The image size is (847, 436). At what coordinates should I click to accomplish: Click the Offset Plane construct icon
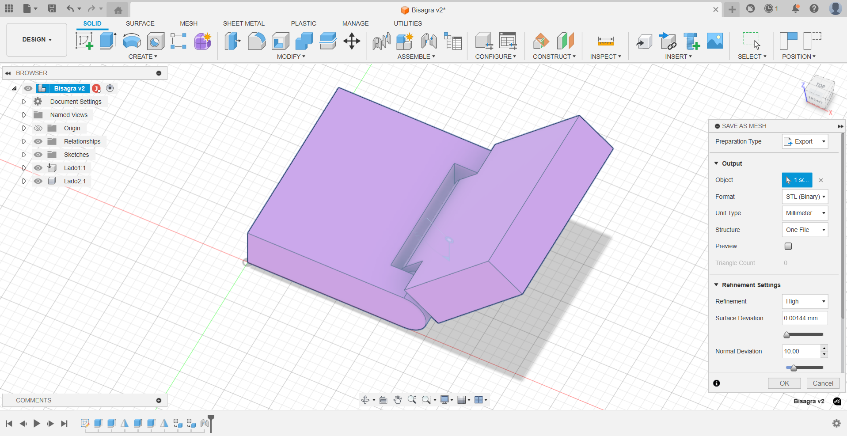[x=541, y=41]
